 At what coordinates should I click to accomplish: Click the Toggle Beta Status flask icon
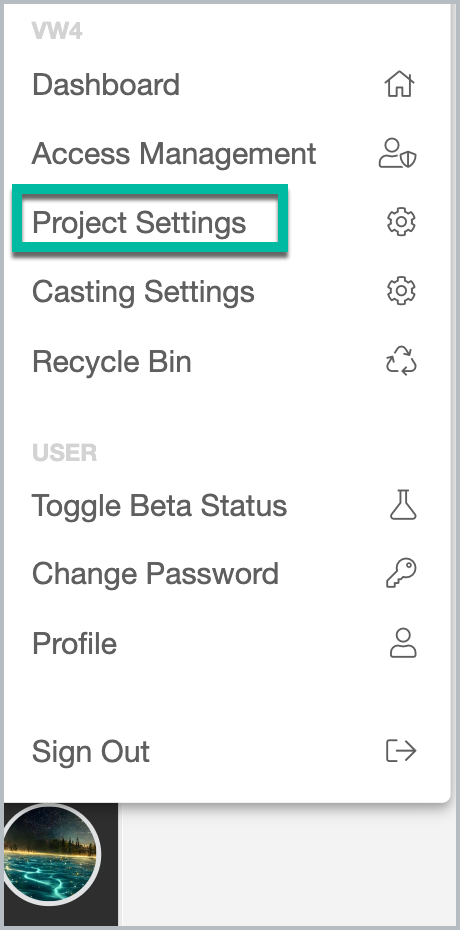click(x=403, y=505)
